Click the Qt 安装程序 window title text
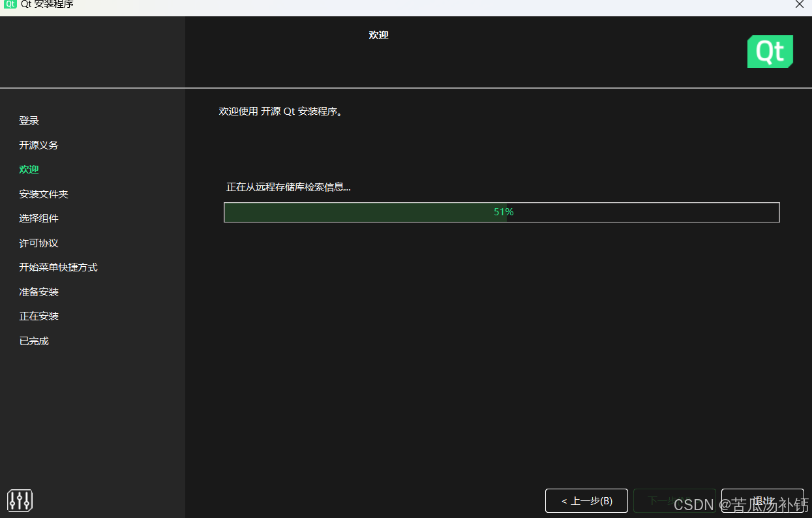Viewport: 812px width, 518px height. 48,4
